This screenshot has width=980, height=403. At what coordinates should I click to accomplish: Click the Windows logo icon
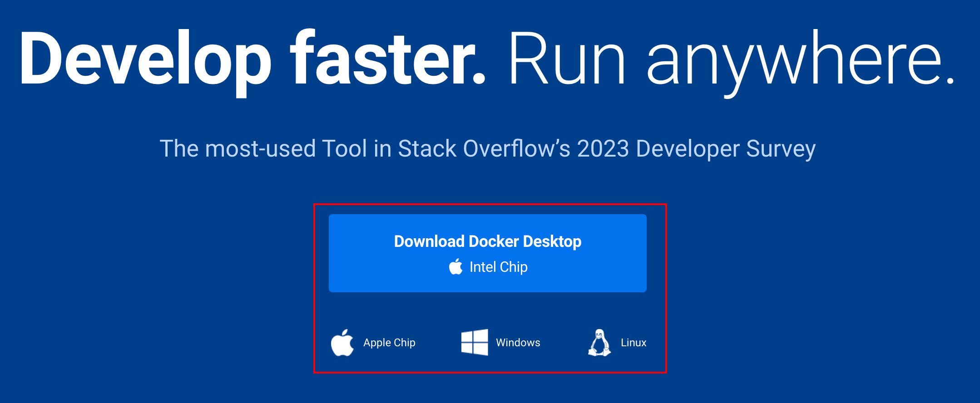(475, 342)
